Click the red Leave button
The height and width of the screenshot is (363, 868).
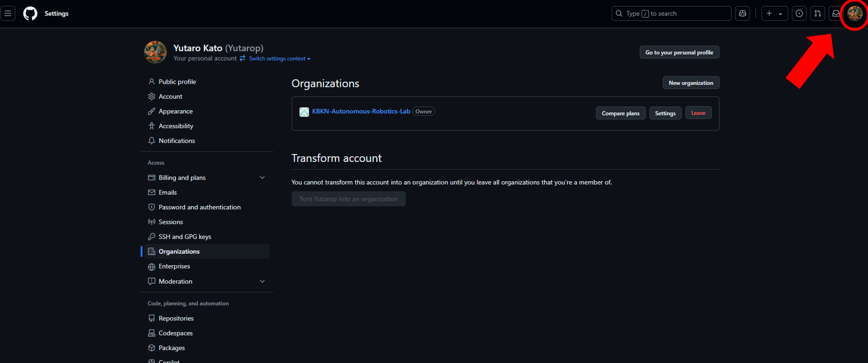[x=698, y=113]
